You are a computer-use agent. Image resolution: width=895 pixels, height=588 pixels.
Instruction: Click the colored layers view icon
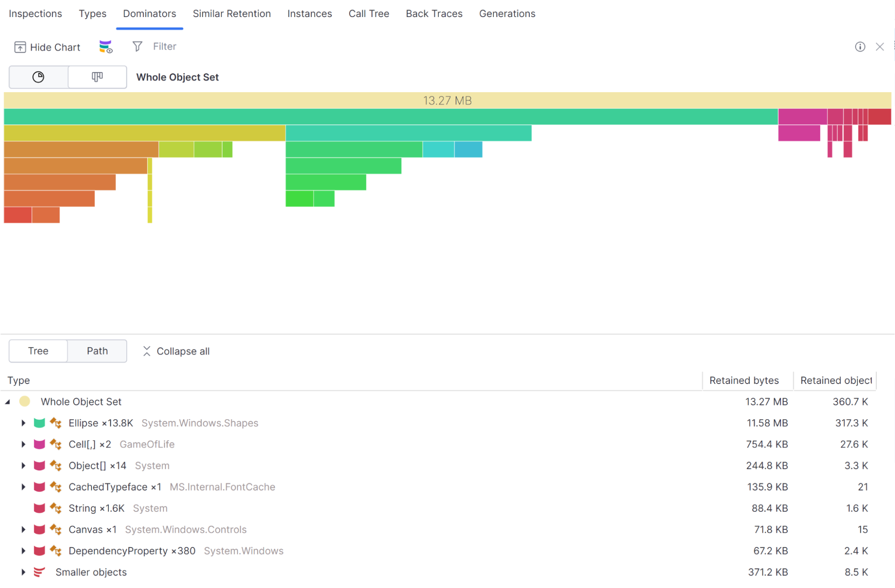pos(106,47)
